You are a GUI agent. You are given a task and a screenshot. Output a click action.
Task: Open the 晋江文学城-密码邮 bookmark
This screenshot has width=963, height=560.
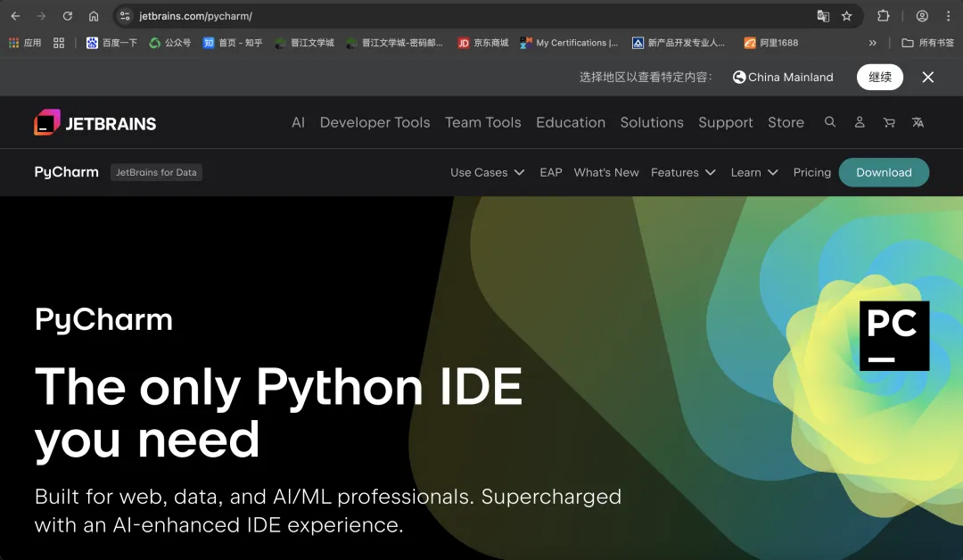click(394, 43)
